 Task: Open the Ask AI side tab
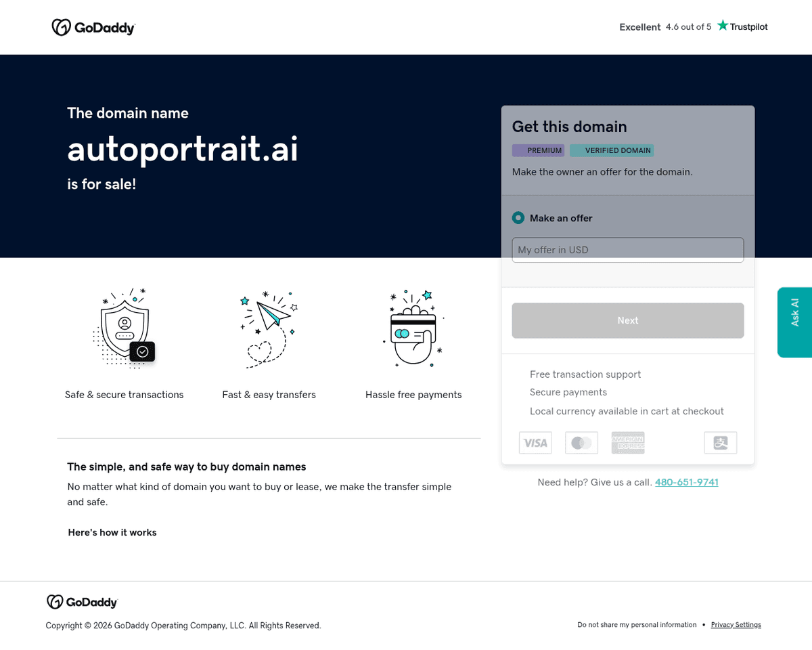[x=794, y=322]
